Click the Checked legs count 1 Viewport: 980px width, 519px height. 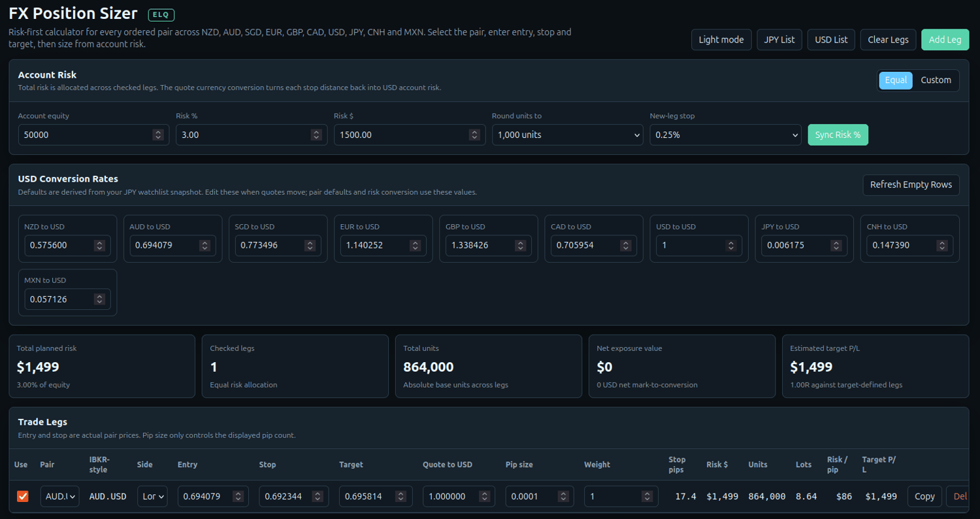[x=213, y=367]
